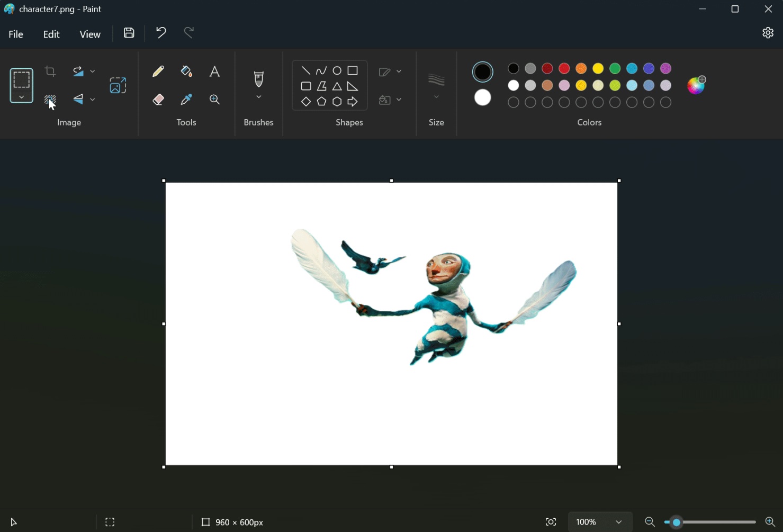The image size is (783, 532).
Task: Expand the Rotate options dropdown
Action: (93, 71)
